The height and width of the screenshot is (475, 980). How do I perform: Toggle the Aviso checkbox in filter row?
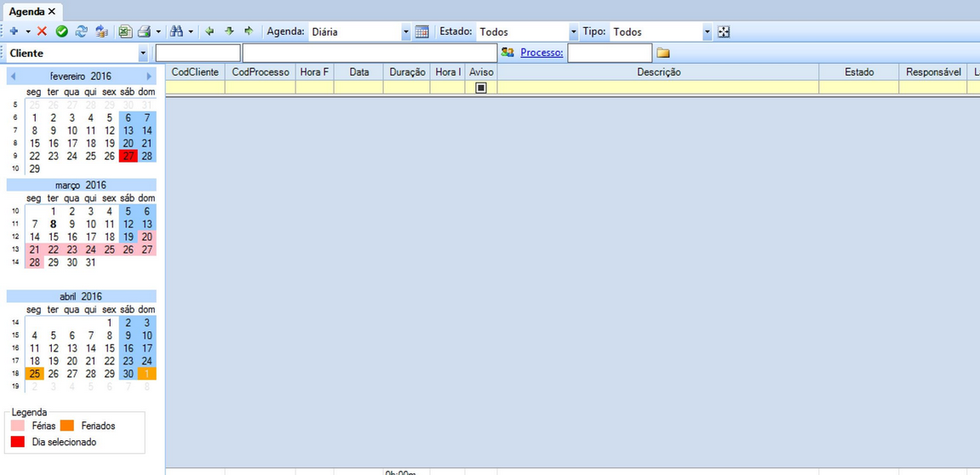coord(480,89)
